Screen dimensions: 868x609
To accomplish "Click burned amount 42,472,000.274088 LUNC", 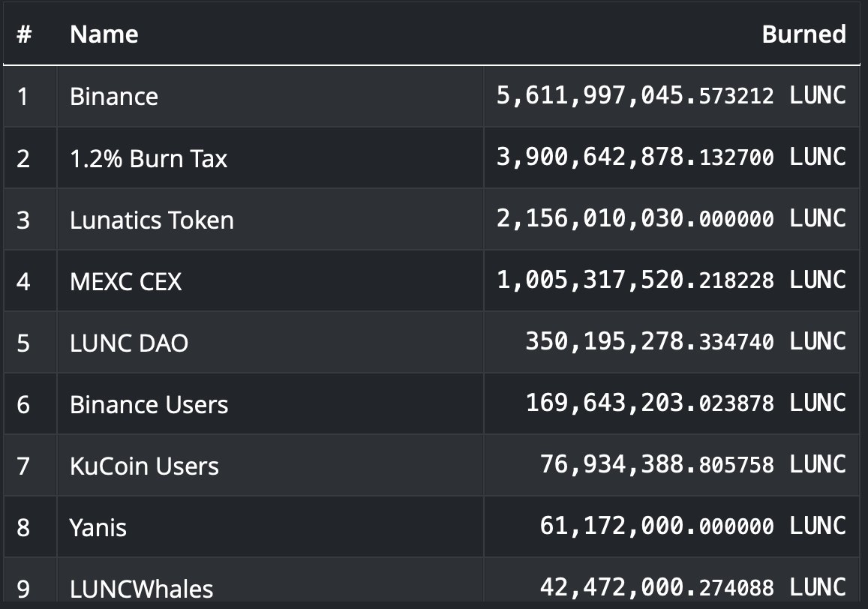I will [x=693, y=587].
